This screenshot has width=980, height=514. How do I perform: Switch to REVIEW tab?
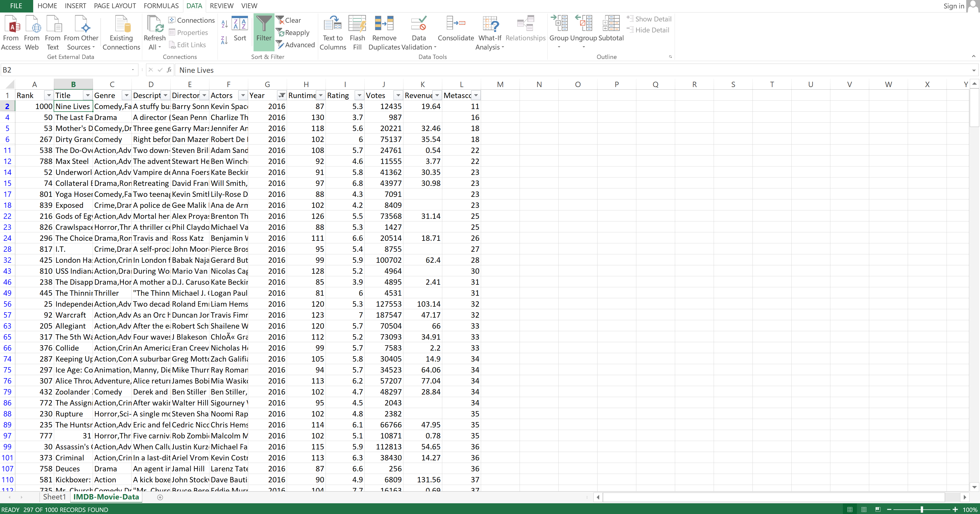[x=221, y=6]
